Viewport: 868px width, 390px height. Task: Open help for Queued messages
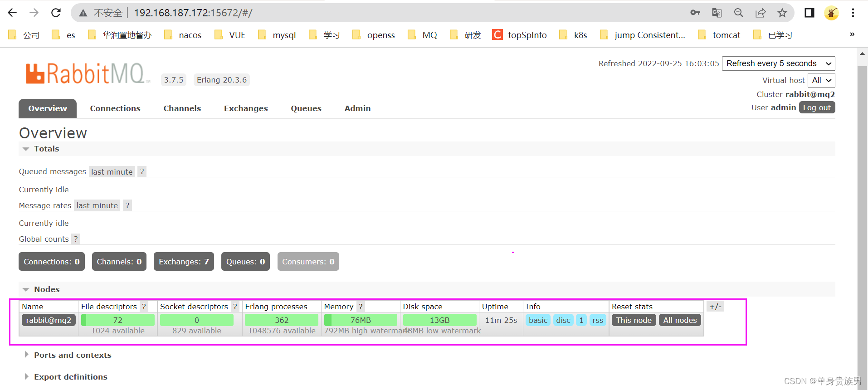pos(142,171)
